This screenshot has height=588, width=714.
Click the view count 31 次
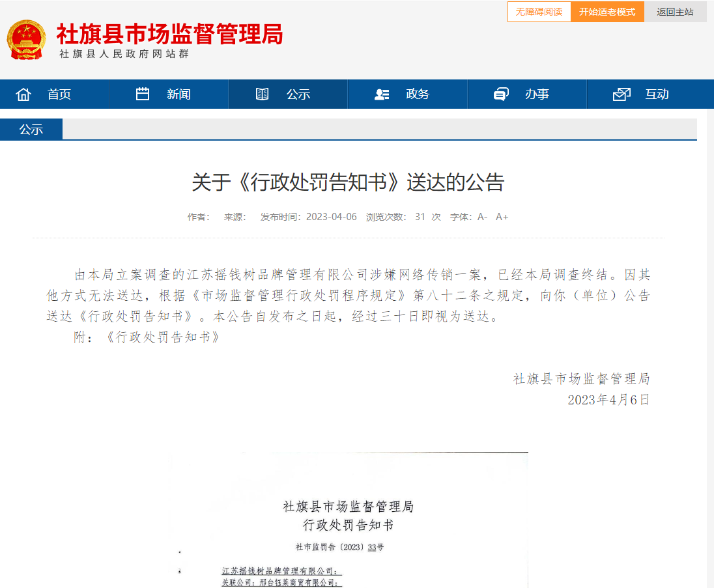click(427, 217)
